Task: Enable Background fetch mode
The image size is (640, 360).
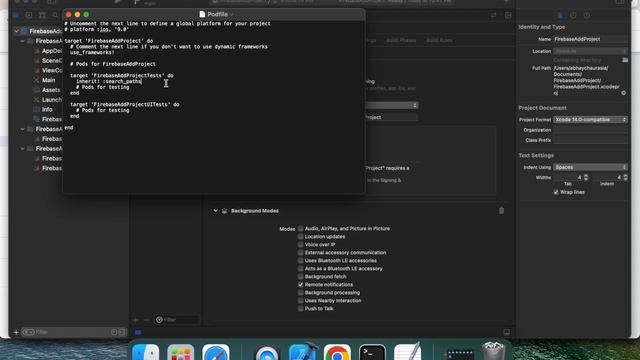Action: point(301,277)
